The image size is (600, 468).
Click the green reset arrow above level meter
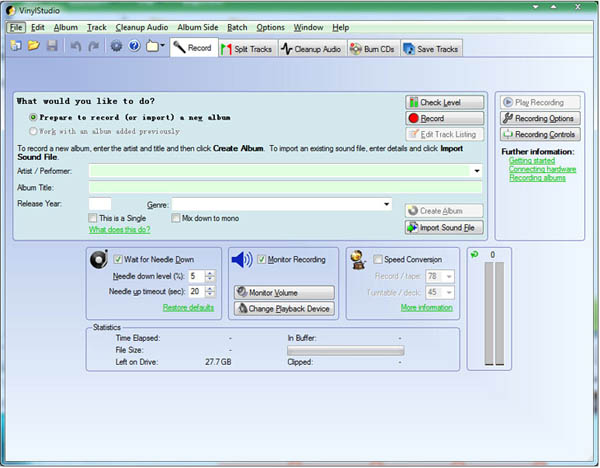click(x=474, y=254)
